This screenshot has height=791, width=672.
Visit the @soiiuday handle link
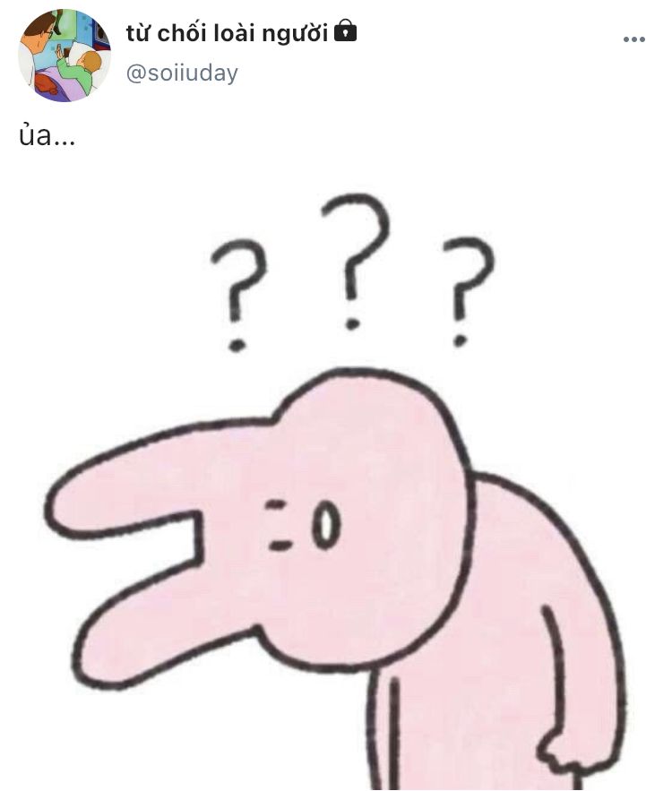[182, 73]
